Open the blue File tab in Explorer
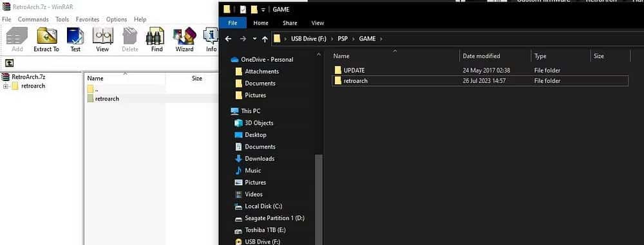 (233, 23)
